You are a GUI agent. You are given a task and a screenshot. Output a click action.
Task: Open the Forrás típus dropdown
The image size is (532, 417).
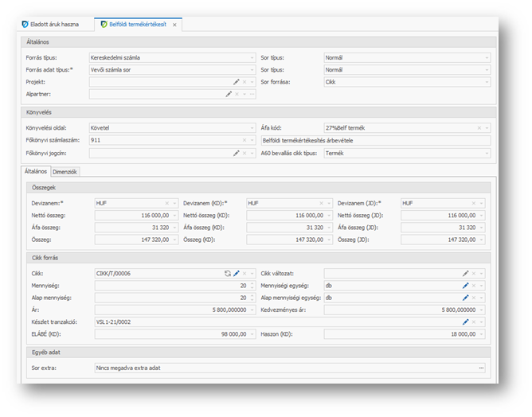coord(253,58)
